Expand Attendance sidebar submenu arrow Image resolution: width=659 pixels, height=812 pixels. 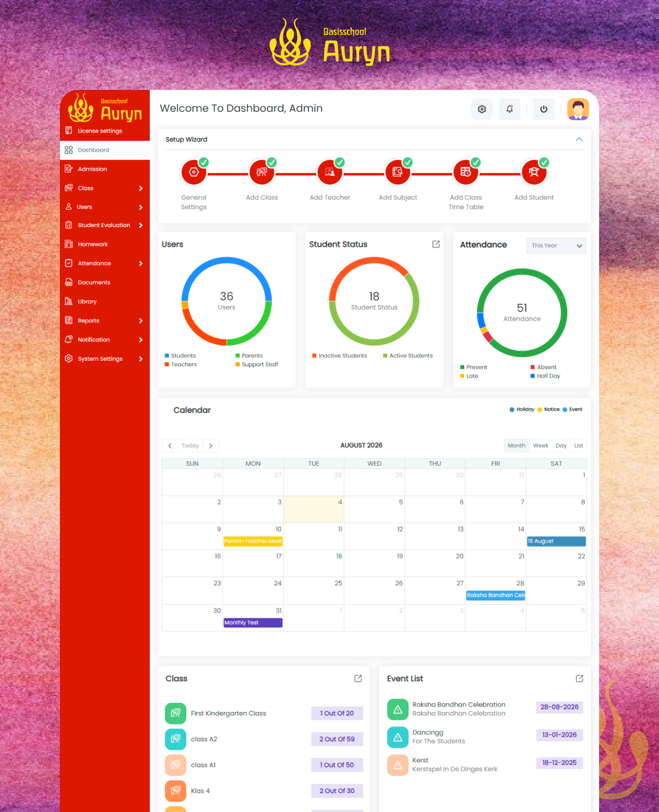click(x=141, y=263)
